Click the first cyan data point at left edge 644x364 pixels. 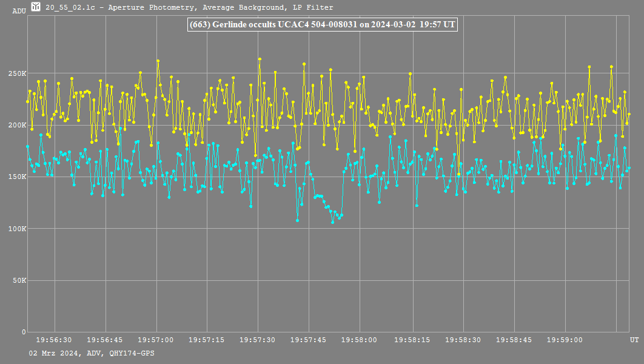[27, 146]
